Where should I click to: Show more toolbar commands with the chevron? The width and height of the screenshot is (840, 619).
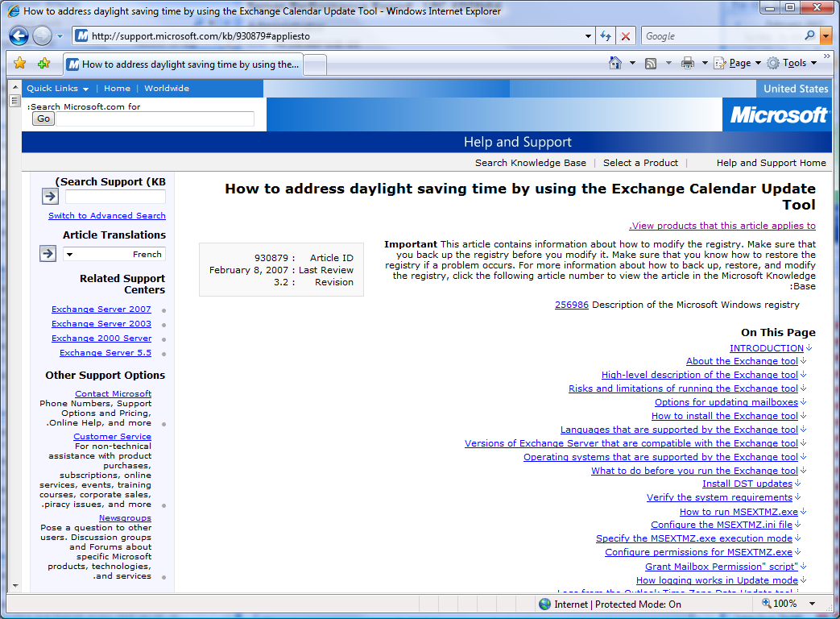(x=826, y=56)
